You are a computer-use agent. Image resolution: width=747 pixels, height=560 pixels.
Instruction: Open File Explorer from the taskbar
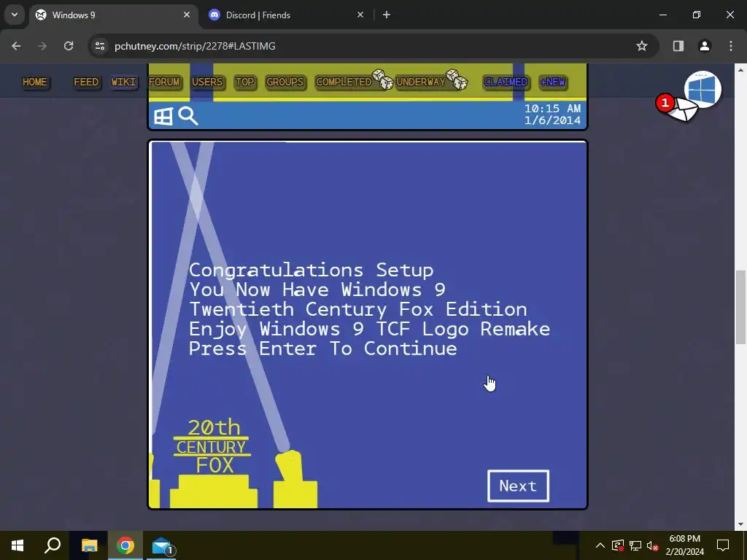(x=89, y=545)
